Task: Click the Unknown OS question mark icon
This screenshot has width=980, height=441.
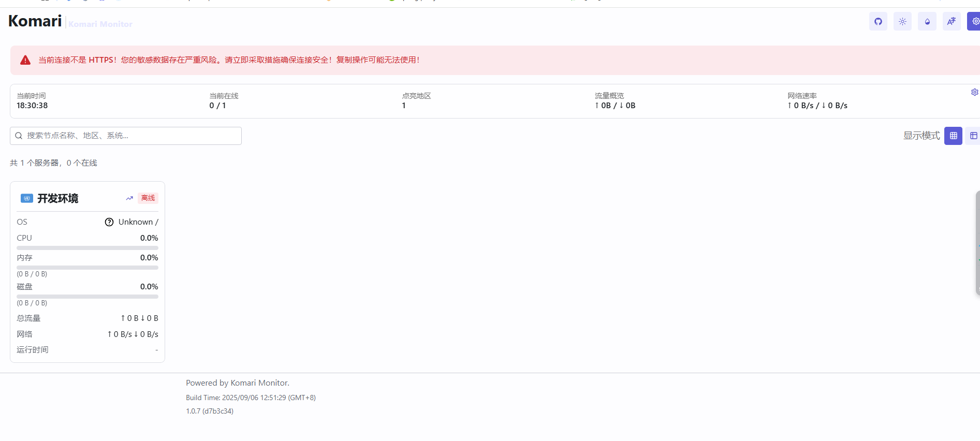Action: [x=109, y=222]
